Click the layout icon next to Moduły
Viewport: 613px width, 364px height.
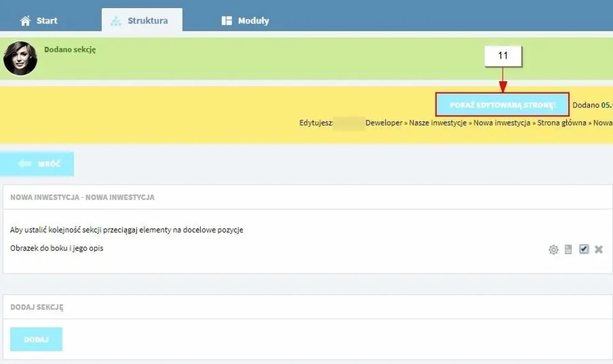[226, 20]
